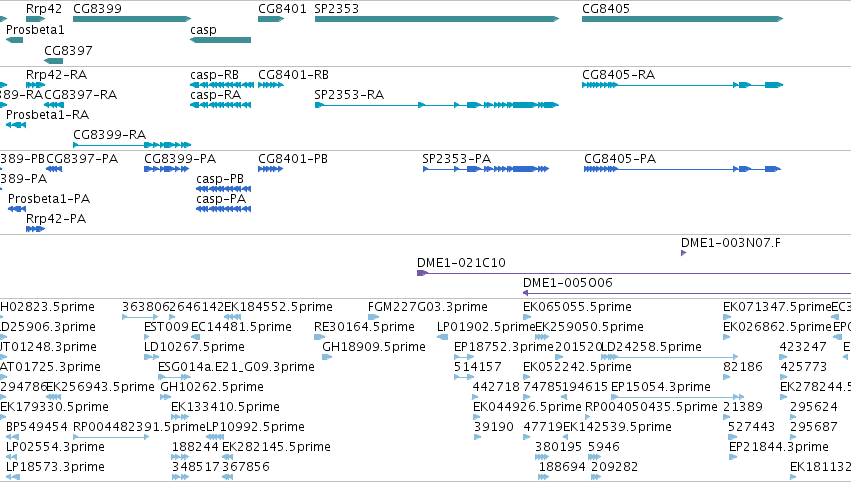
Task: Click EST EC14481.5prime label
Action: click(x=242, y=327)
